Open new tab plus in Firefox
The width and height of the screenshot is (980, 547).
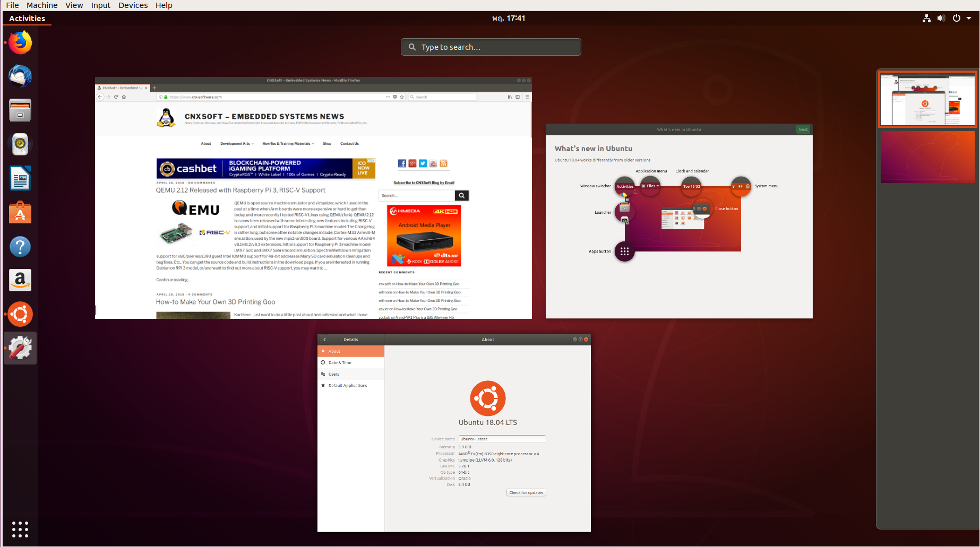154,88
